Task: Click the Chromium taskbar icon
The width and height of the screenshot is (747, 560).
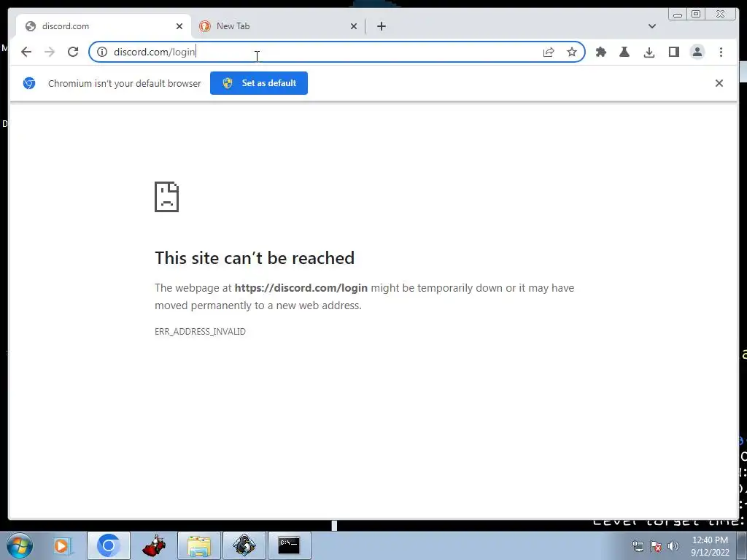Action: [x=108, y=545]
